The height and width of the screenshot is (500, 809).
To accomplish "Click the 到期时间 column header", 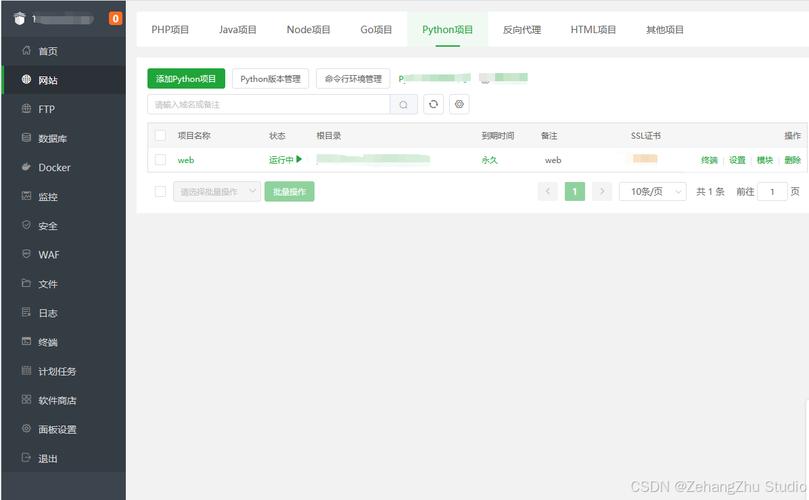I will click(x=498, y=136).
